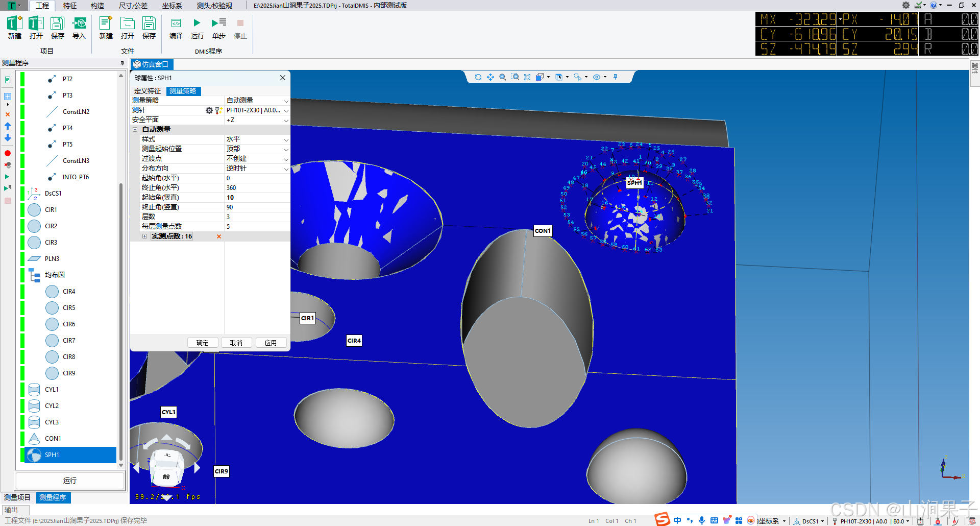Move selected step up (blue up arrow)
This screenshot has width=980, height=526.
click(8, 126)
